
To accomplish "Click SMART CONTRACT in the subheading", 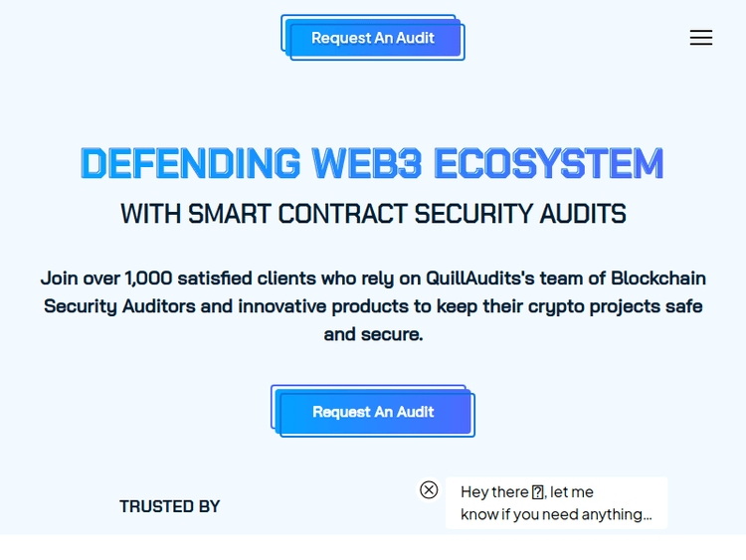I will [x=297, y=214].
